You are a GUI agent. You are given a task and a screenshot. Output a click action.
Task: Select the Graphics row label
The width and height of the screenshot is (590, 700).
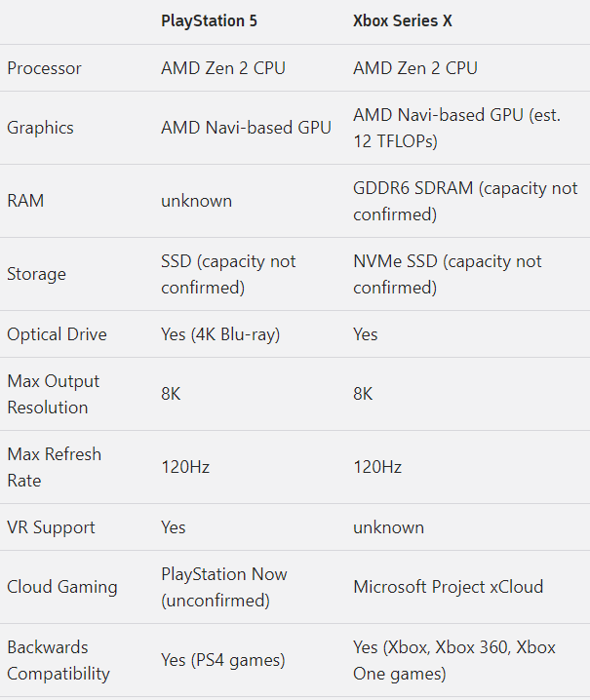(x=40, y=128)
